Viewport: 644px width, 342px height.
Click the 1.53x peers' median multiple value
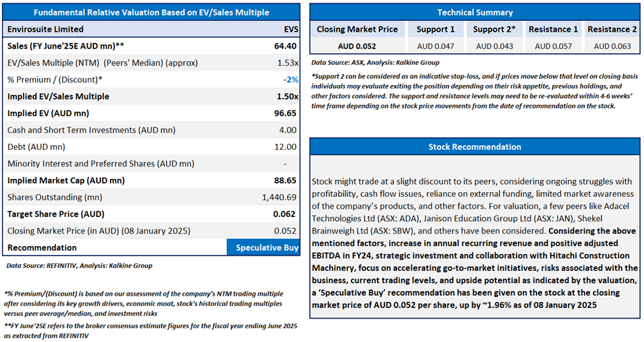coord(286,63)
